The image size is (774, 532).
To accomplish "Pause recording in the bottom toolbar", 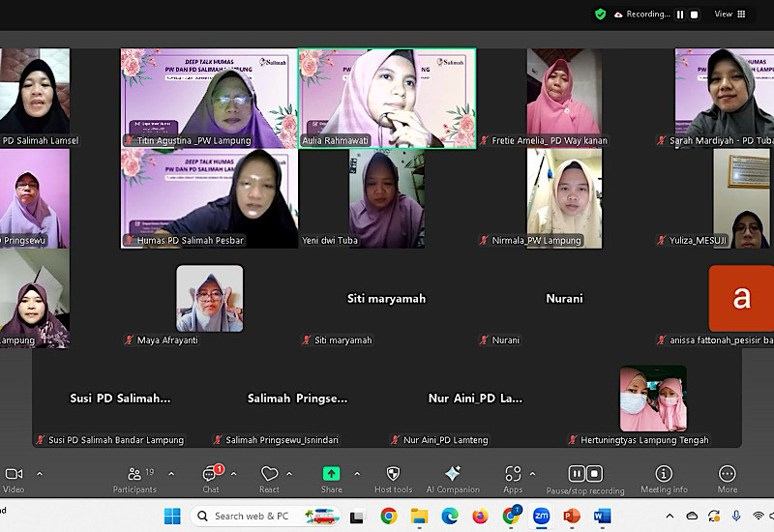I will click(x=577, y=474).
